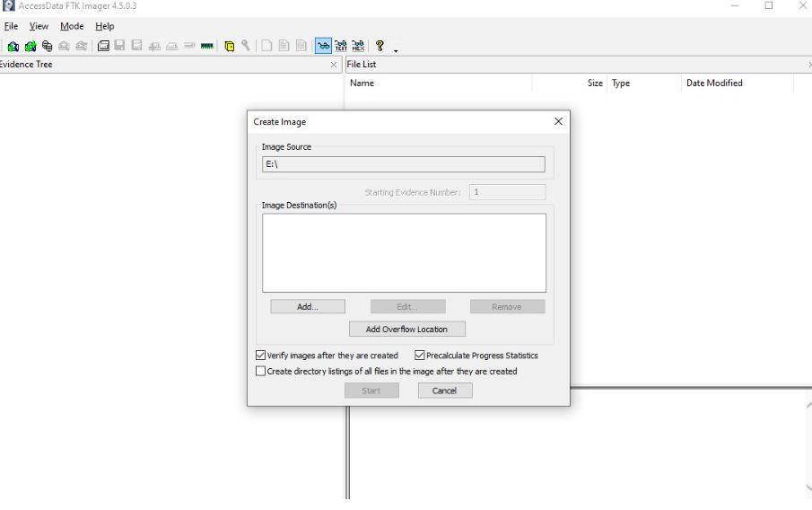Click the Export Directory Listing icon
The width and height of the screenshot is (812, 510).
coord(301,46)
